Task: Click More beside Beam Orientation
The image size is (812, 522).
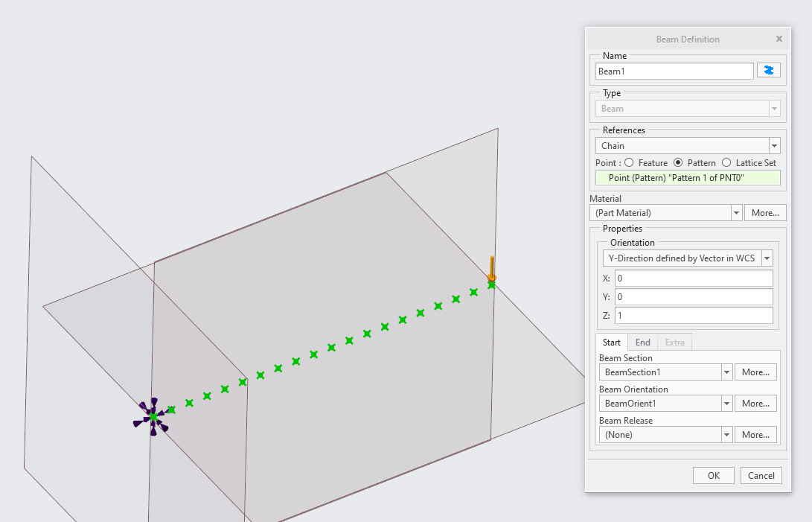Action: (756, 403)
